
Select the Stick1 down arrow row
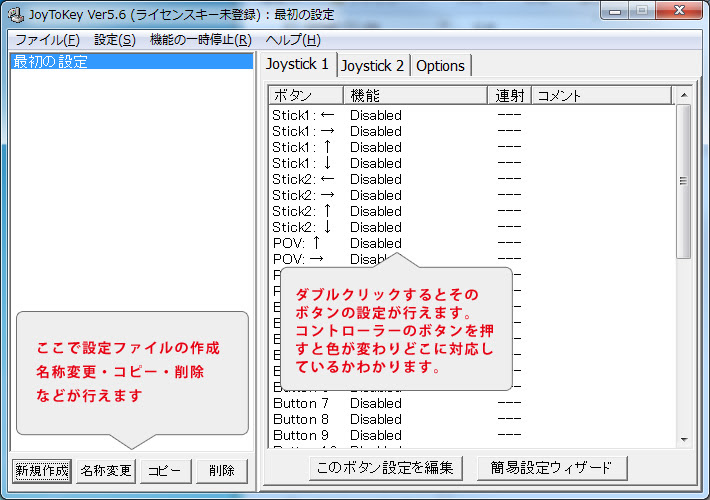click(471, 163)
